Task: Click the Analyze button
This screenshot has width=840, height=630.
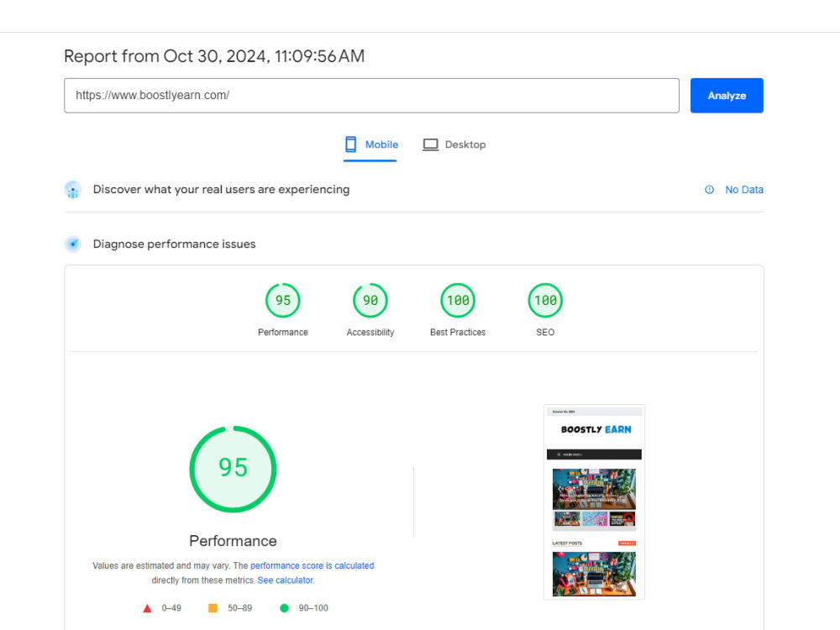Action: pos(727,96)
